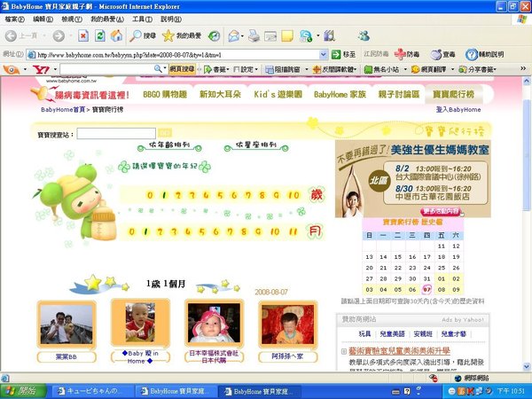Click the Yahoo toolbar search input box

[x=106, y=69]
